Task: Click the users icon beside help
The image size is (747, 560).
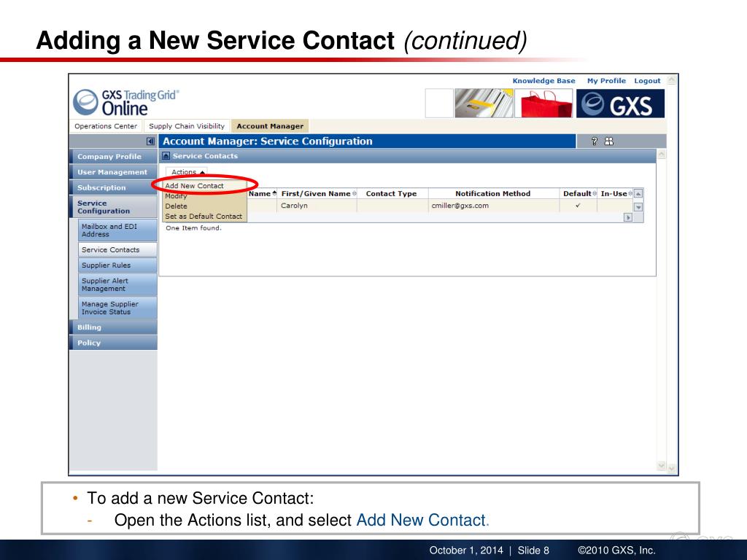Action: point(609,141)
